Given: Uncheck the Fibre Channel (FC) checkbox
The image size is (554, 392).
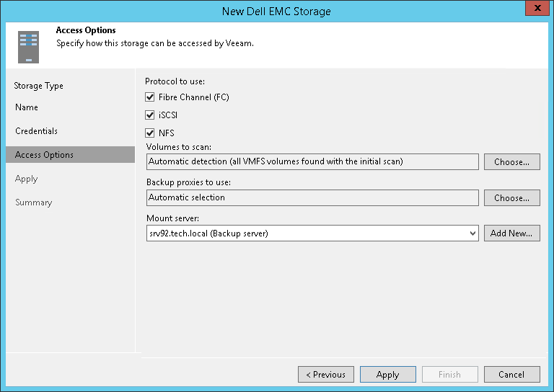Looking at the screenshot, I should (150, 97).
